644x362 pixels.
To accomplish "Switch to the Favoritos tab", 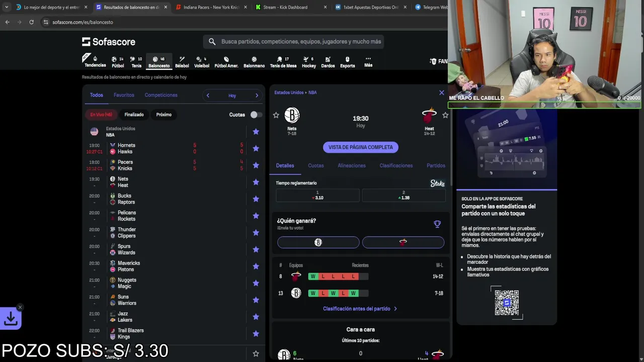I will point(124,95).
